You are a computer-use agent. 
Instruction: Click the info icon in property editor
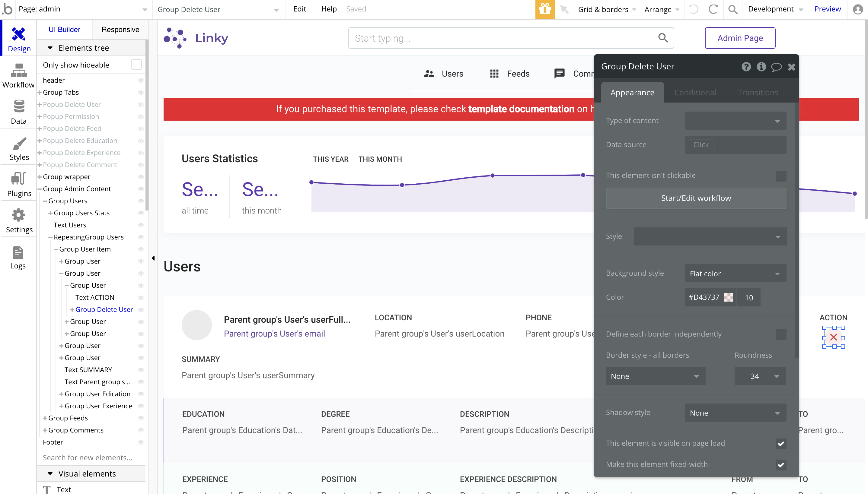[761, 67]
